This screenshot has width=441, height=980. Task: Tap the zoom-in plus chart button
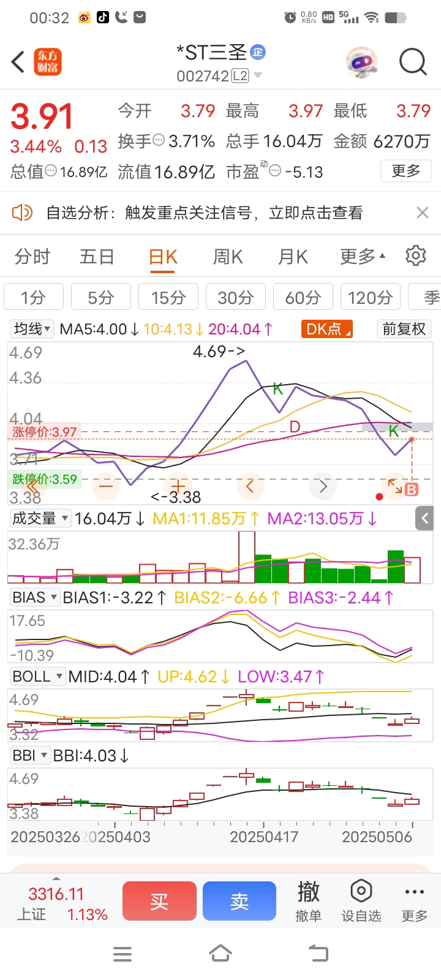coord(178,487)
